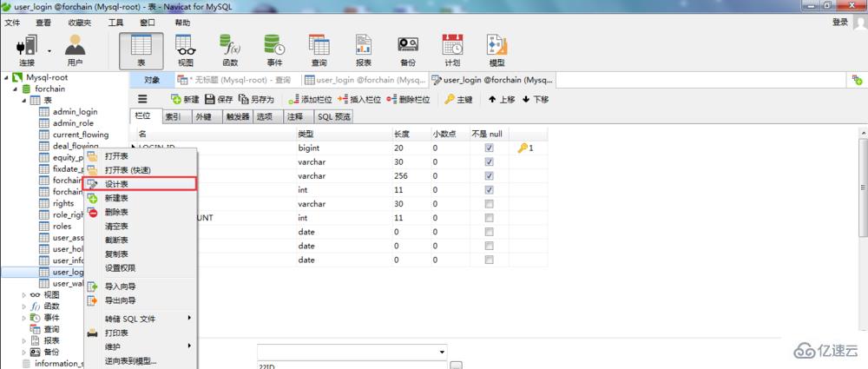Open the 用户 user manager

75,50
